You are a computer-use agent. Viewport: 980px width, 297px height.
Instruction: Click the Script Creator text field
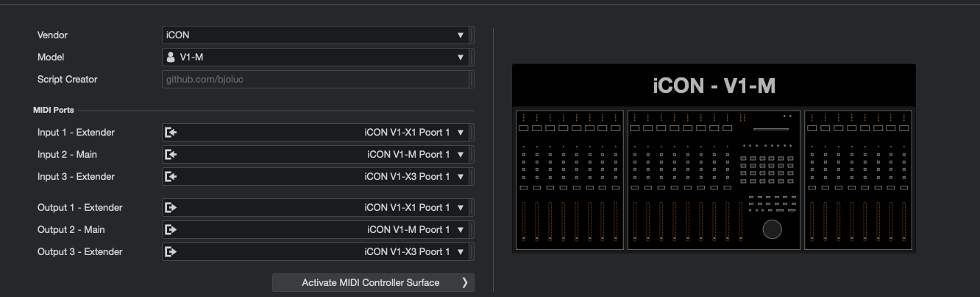(315, 80)
